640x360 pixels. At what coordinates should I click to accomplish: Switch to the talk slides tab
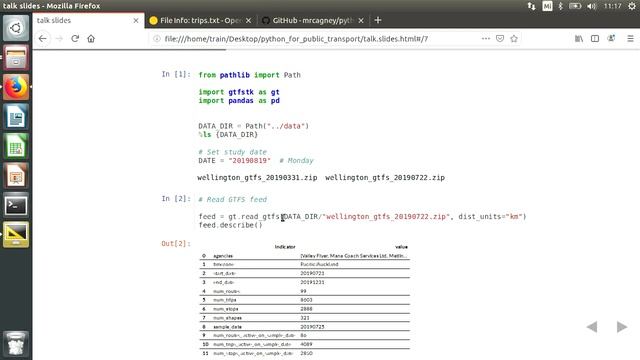point(88,20)
